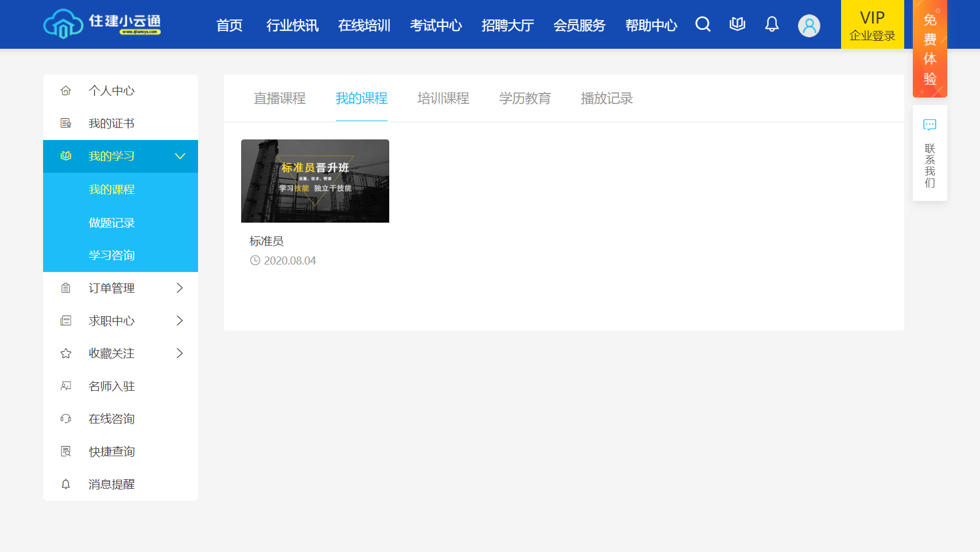Open the 标准员晋升班 course thumbnail
Image resolution: width=980 pixels, height=552 pixels.
(315, 181)
